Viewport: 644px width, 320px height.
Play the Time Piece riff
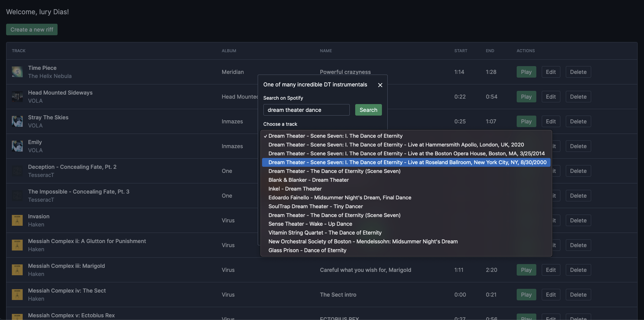tap(526, 72)
